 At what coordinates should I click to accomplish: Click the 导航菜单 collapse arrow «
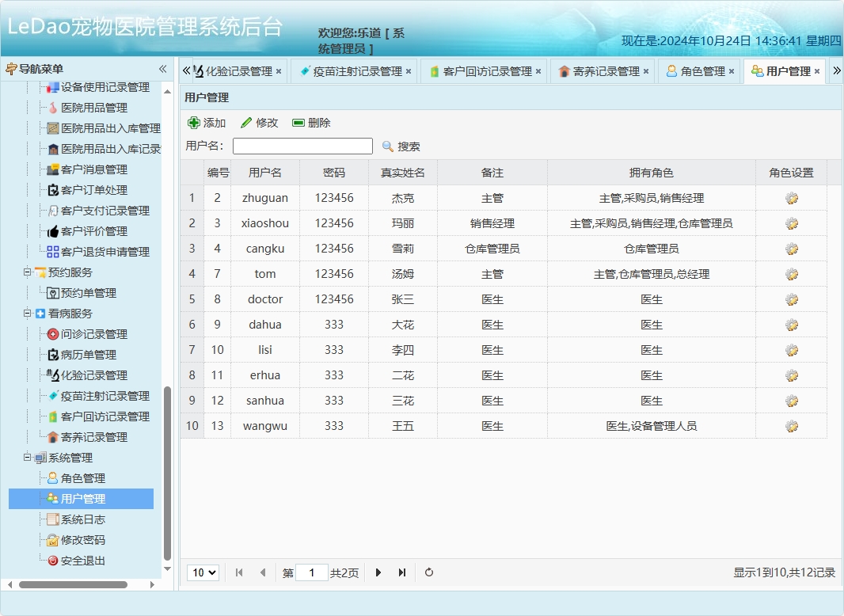[162, 70]
